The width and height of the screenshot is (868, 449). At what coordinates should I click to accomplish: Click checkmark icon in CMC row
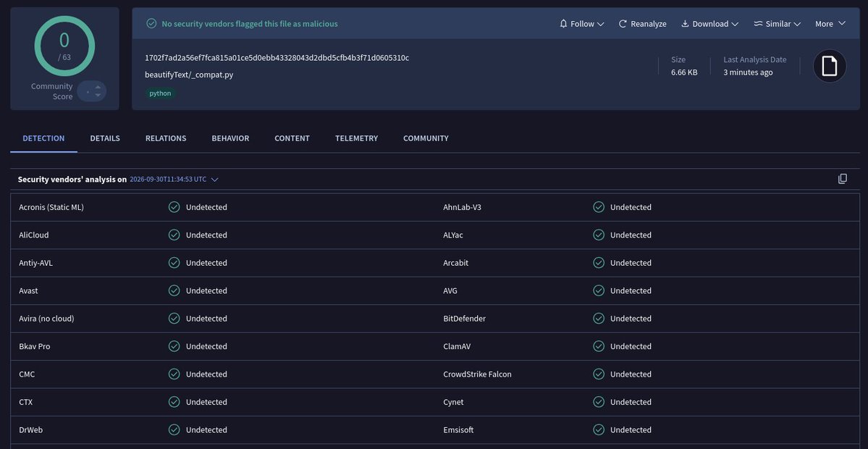click(x=174, y=374)
